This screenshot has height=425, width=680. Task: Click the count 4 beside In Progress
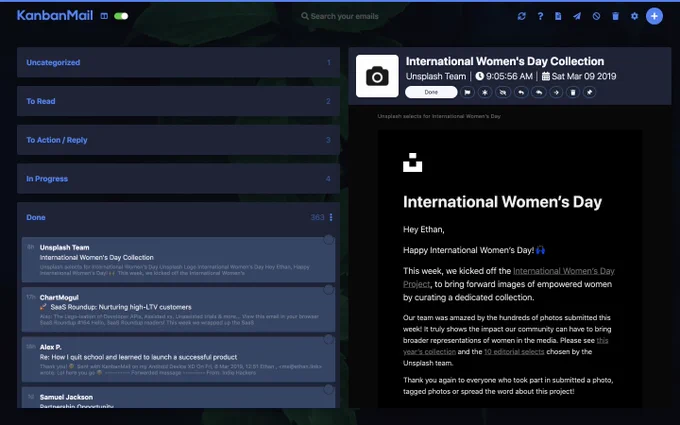[x=328, y=179]
